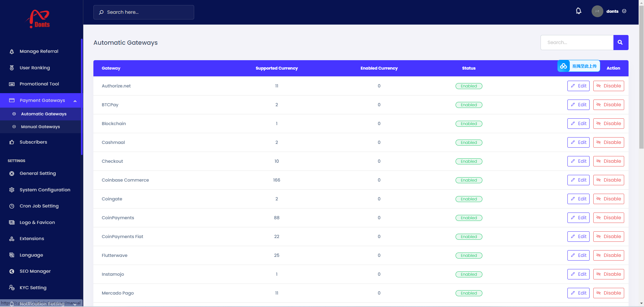Expand the donts account dropdown arrow
Screen dimensions: 644x307
pos(624,11)
